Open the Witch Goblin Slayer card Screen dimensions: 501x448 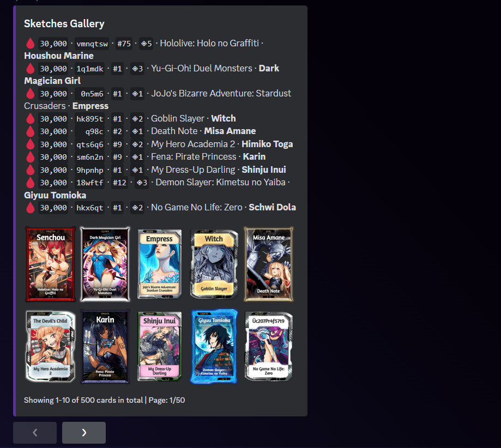tap(214, 264)
